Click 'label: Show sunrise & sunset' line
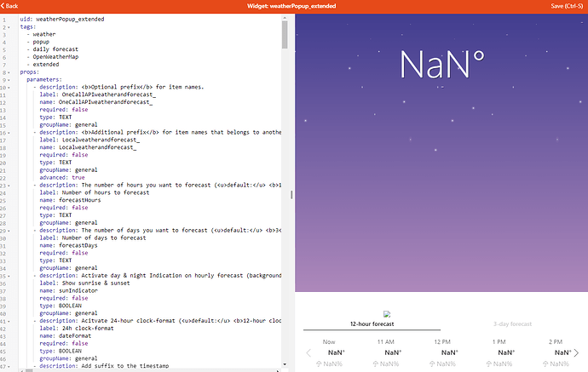Viewport: 588px width, 372px height. 84,283
